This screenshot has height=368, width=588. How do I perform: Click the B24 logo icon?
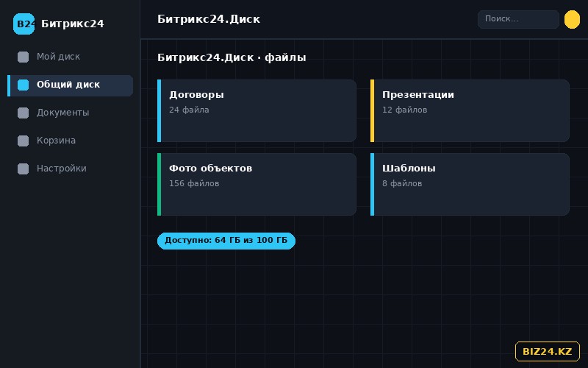coord(24,24)
